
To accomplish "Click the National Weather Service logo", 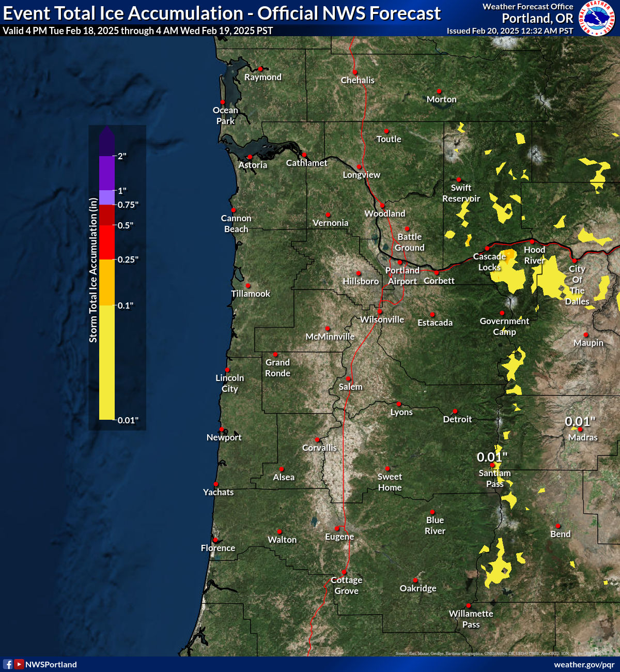I will [597, 18].
